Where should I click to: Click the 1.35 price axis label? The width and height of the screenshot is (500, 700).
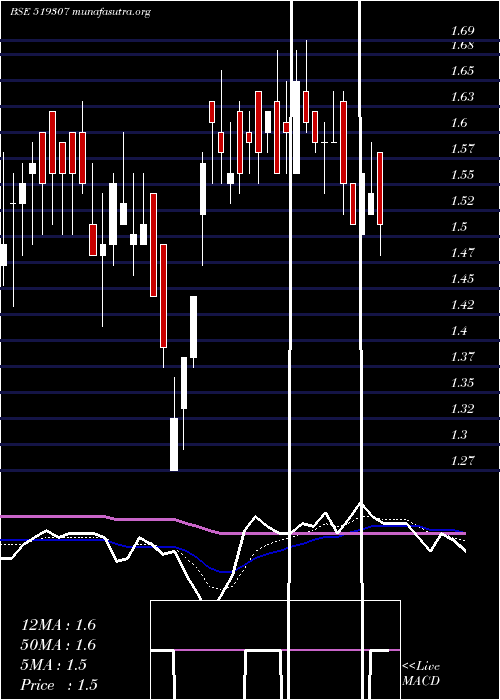462,382
